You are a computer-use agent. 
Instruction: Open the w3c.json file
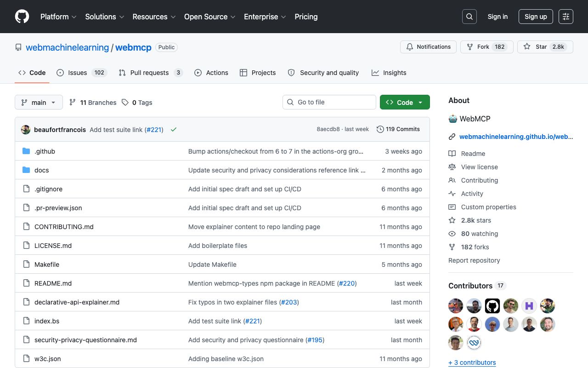[x=48, y=359]
